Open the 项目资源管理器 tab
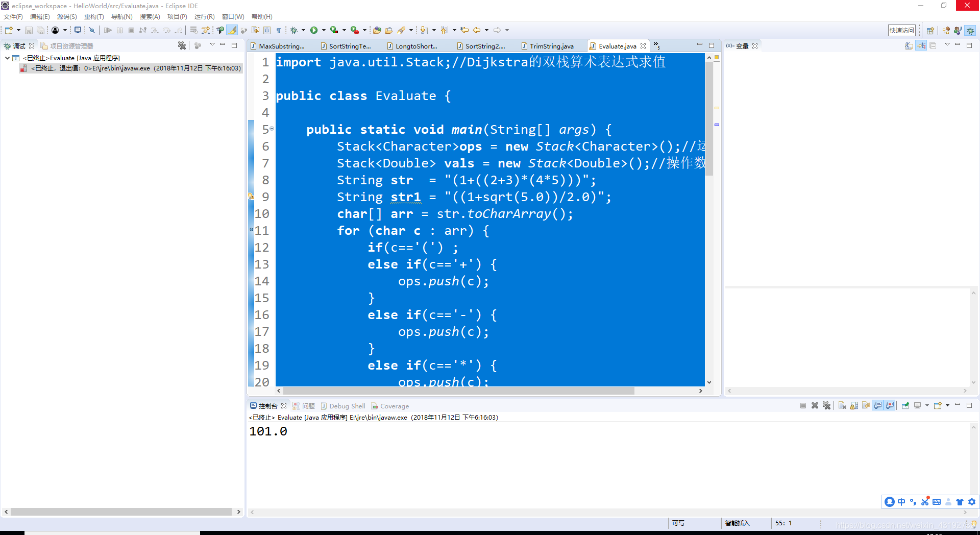 coord(67,46)
